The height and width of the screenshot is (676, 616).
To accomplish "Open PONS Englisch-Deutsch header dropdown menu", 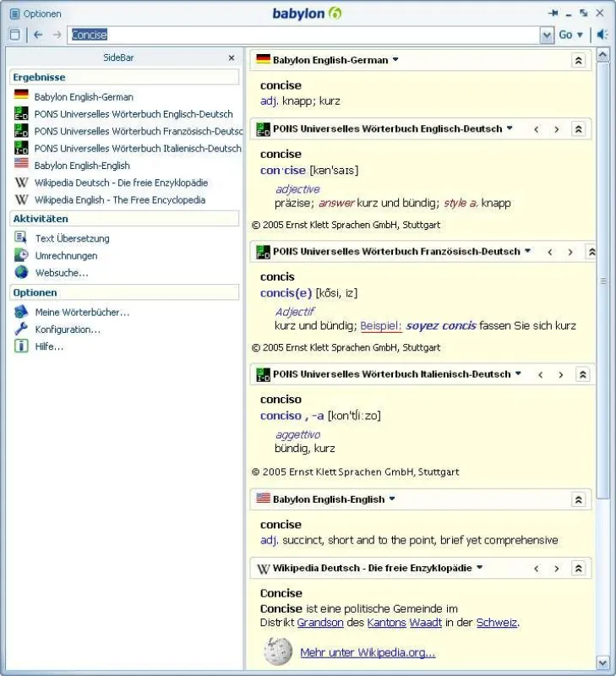I will [x=510, y=128].
